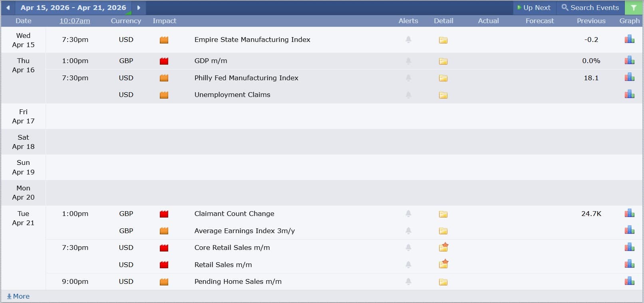Screen dimensions: 644x303
Task: Open Average Earnings Index 3m/y event
Action: click(244, 231)
